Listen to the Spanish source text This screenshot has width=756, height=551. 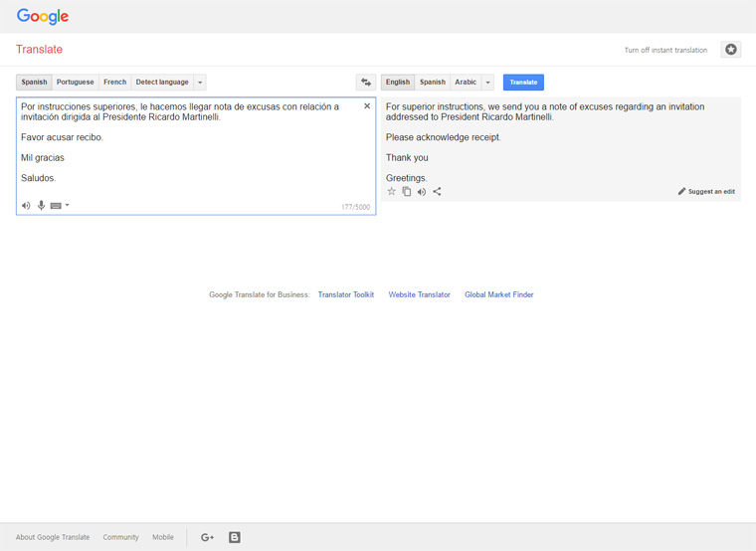26,205
